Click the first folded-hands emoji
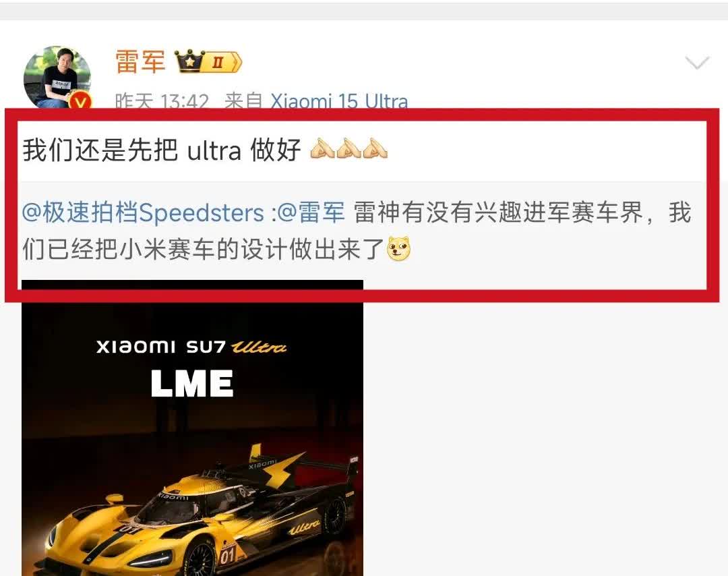Screen dimensions: 728x576 [x=323, y=148]
